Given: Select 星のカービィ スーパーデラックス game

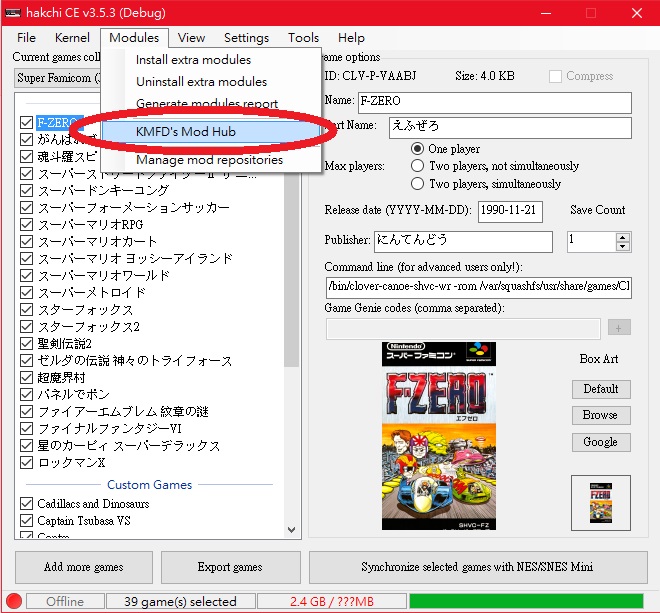Looking at the screenshot, I should pyautogui.click(x=129, y=445).
